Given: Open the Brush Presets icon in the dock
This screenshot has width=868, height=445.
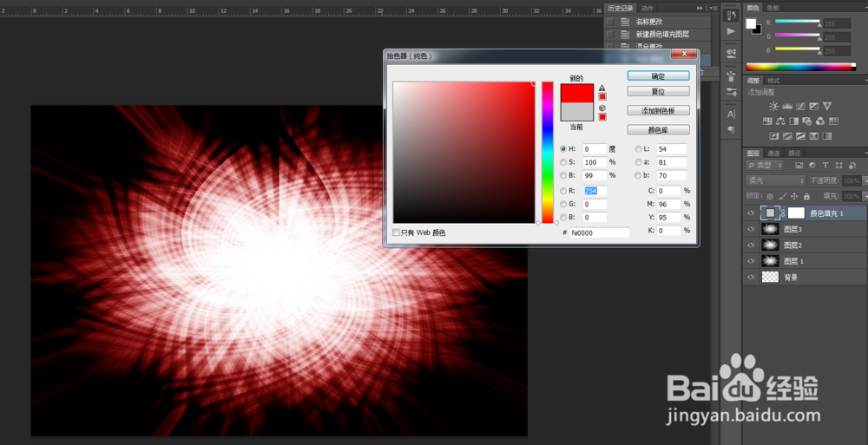Looking at the screenshot, I should pyautogui.click(x=731, y=76).
